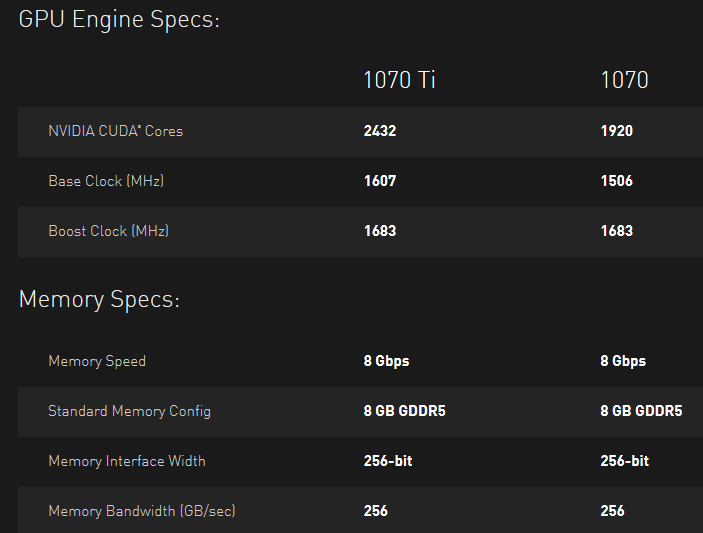Select the Base Clock (MHz) label

pos(106,181)
